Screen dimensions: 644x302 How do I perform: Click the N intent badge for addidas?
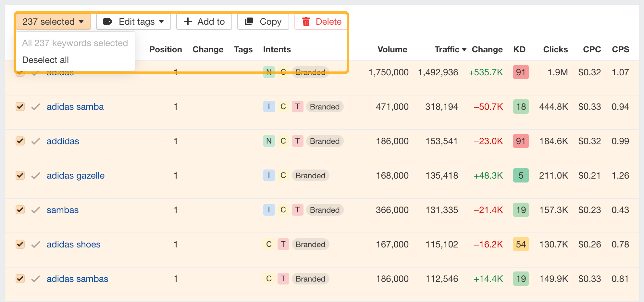click(269, 141)
